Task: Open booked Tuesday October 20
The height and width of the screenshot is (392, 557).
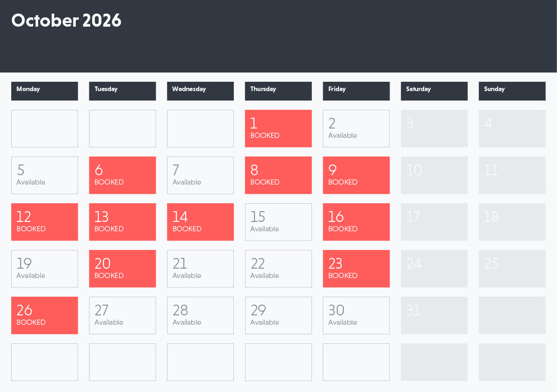Action: [123, 269]
